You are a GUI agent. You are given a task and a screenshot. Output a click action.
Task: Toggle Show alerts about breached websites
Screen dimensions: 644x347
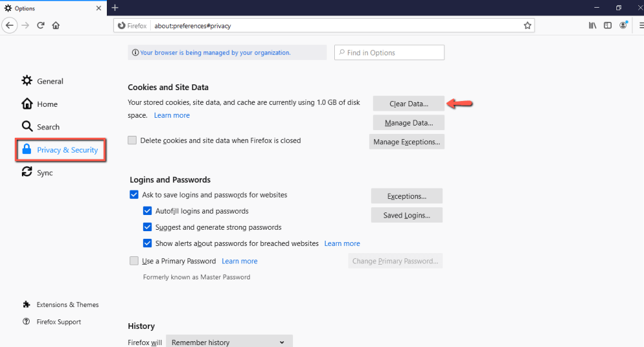point(147,243)
